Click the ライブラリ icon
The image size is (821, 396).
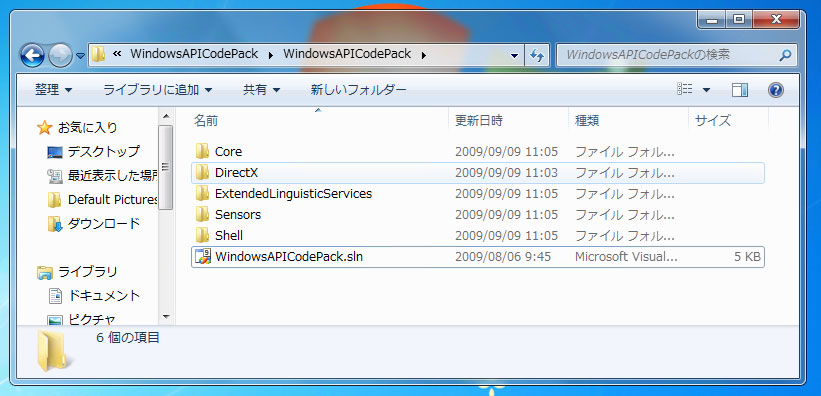[45, 272]
